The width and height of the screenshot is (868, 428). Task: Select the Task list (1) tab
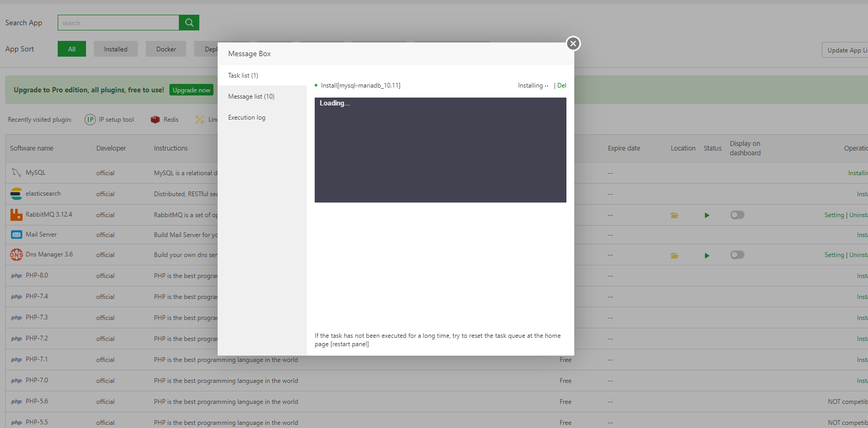[262, 76]
